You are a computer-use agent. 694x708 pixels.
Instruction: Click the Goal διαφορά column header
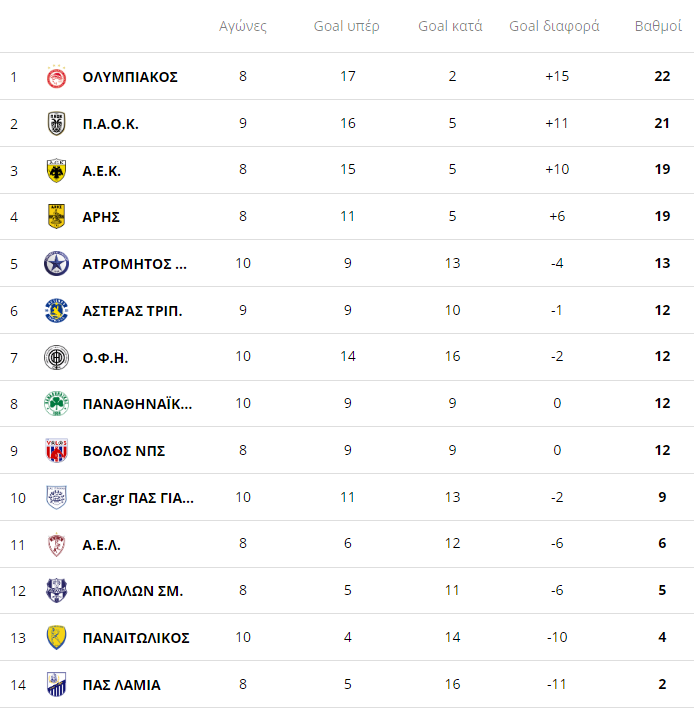(554, 26)
